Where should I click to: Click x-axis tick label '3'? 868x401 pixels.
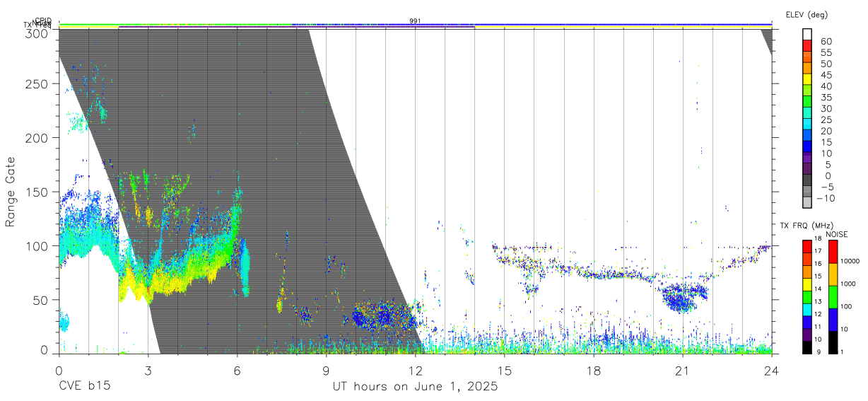pos(148,371)
